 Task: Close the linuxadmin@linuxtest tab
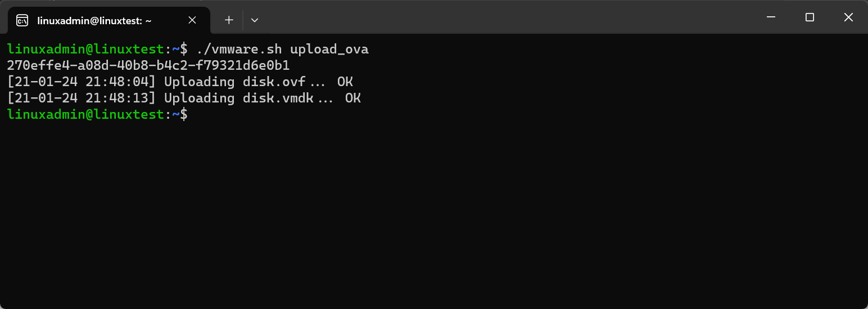[192, 20]
